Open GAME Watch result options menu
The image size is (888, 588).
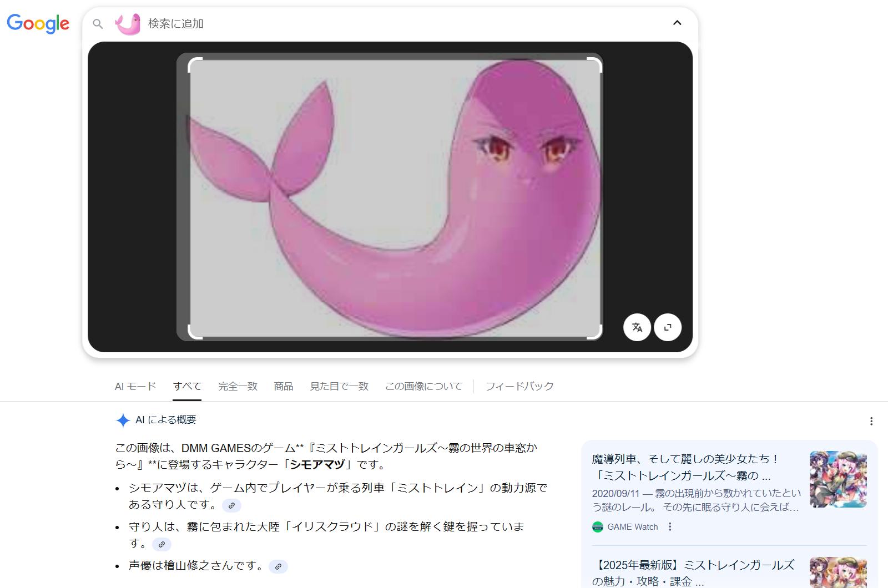(670, 527)
